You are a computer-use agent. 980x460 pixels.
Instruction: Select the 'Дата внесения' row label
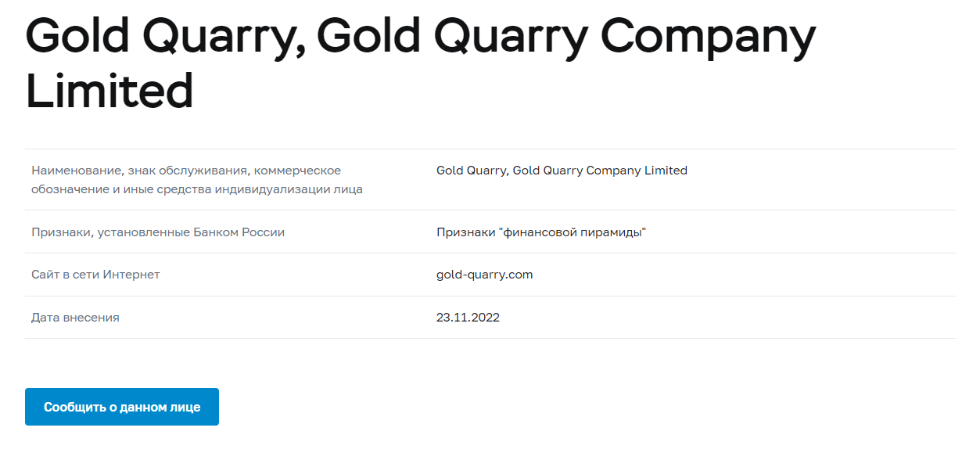coord(75,318)
